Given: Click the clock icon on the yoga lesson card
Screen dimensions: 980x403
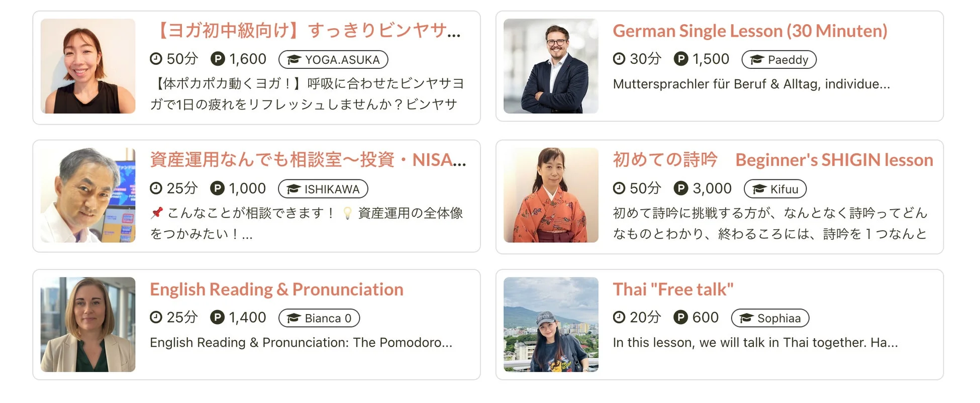Looking at the screenshot, I should (x=156, y=59).
